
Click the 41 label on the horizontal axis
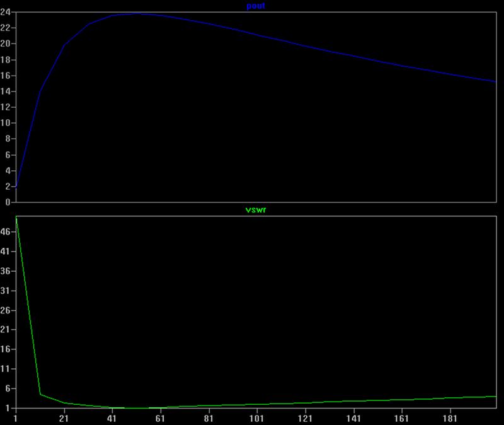[x=112, y=419]
